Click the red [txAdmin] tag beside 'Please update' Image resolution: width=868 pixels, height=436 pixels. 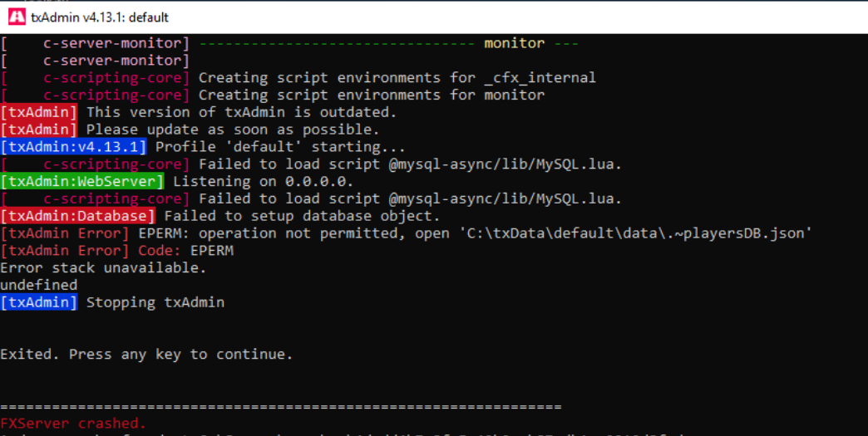coord(39,130)
